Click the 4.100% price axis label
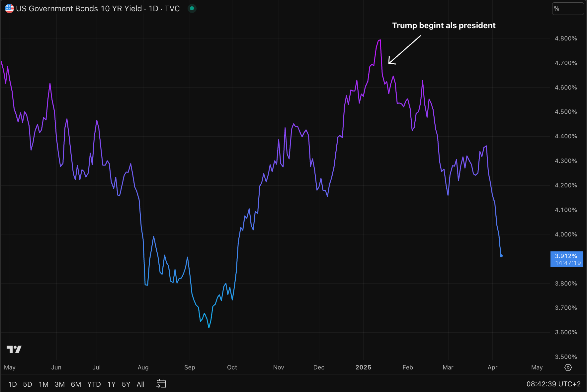Image resolution: width=587 pixels, height=392 pixels. (x=566, y=210)
